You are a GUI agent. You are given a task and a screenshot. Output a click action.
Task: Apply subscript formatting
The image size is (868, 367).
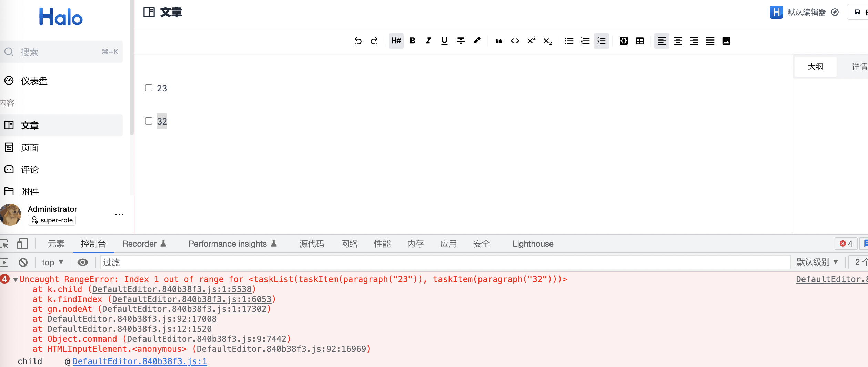click(547, 41)
